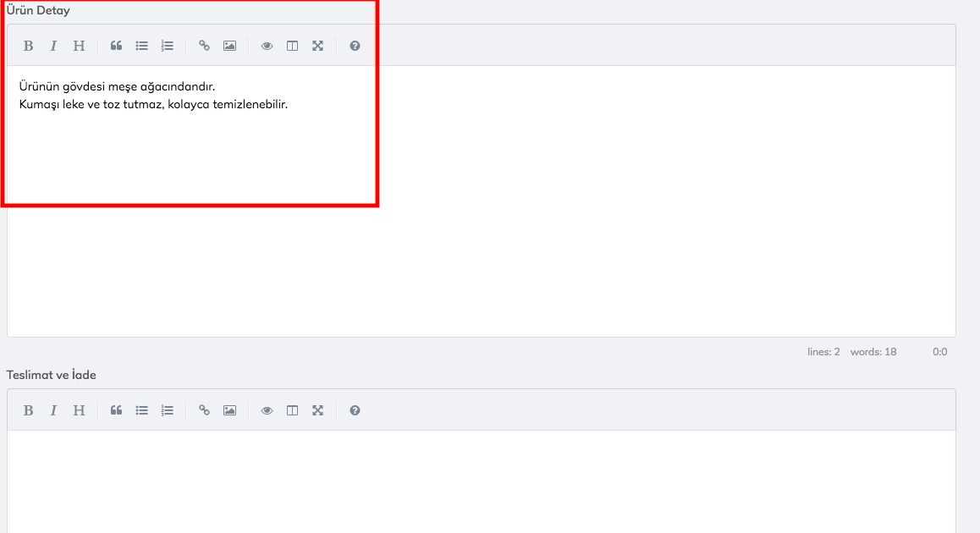
Task: Click into the Teslimat ve İade text area
Action: coord(482,481)
